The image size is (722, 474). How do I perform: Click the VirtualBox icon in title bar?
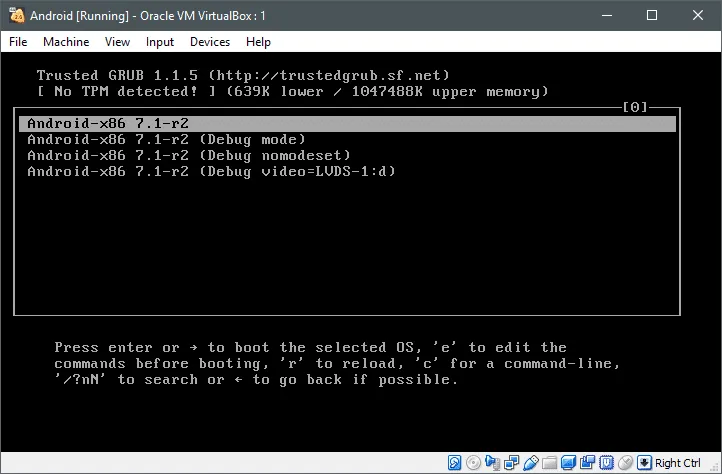pyautogui.click(x=17, y=15)
